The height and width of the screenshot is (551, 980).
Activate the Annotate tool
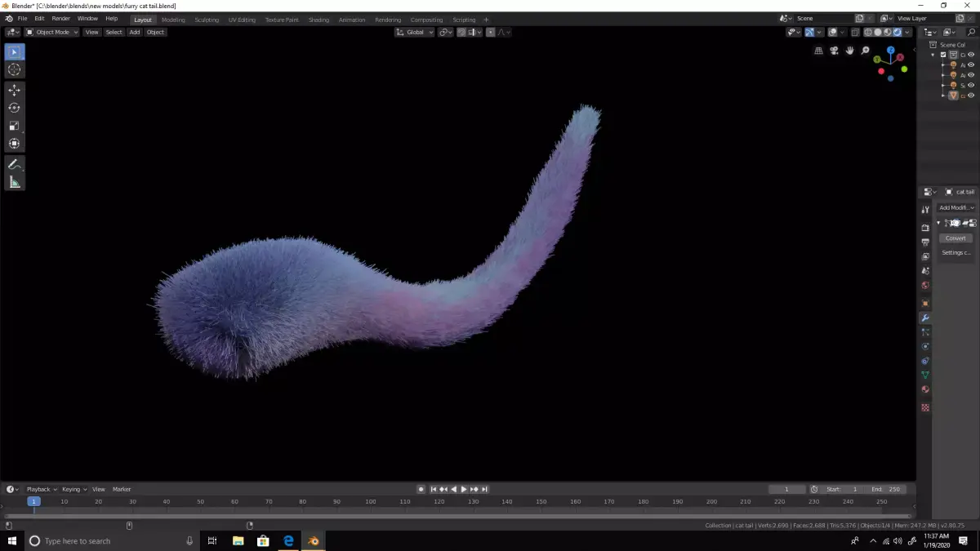(15, 163)
